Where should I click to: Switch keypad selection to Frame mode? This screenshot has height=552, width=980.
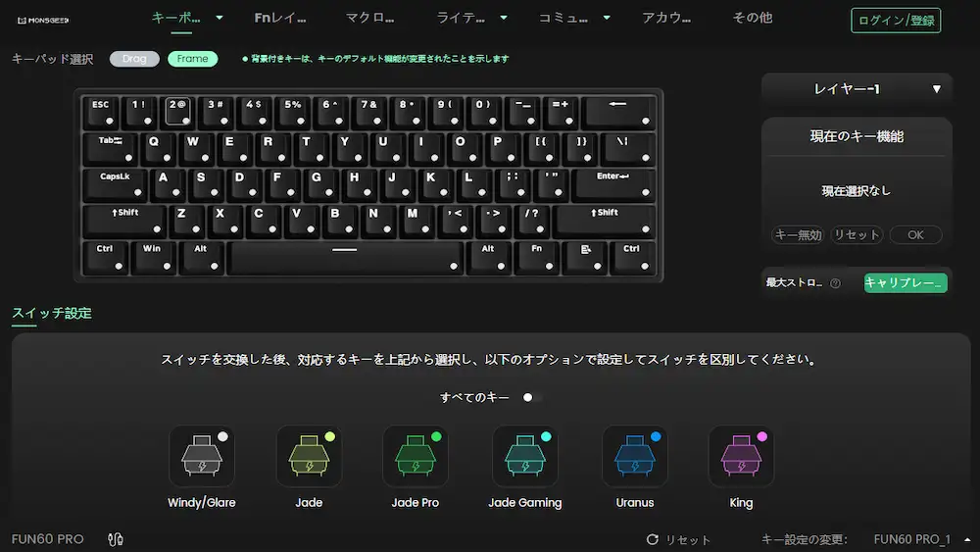tap(192, 59)
